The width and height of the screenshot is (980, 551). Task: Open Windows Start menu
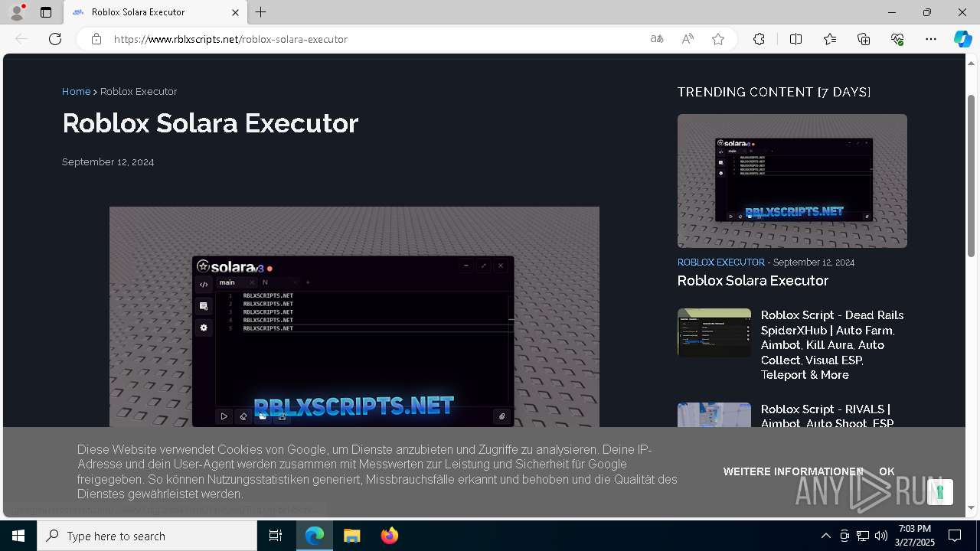18,536
